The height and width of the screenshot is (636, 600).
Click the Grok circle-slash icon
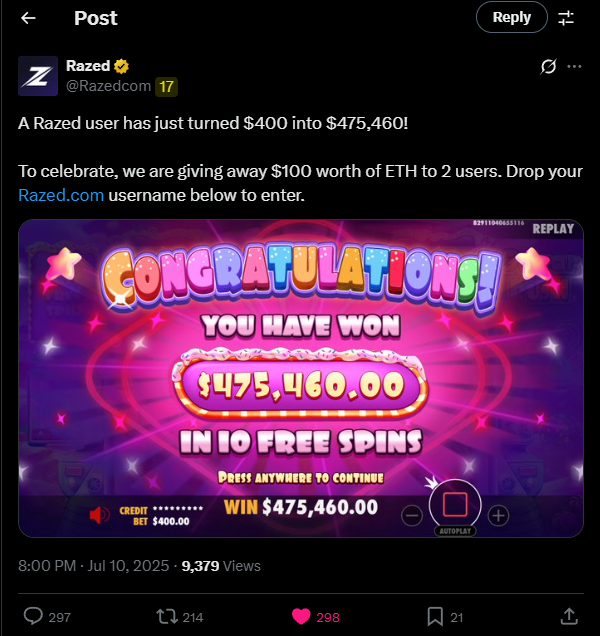point(548,67)
